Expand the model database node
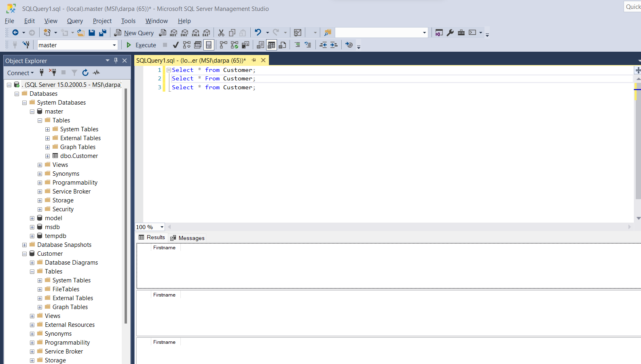 32,218
